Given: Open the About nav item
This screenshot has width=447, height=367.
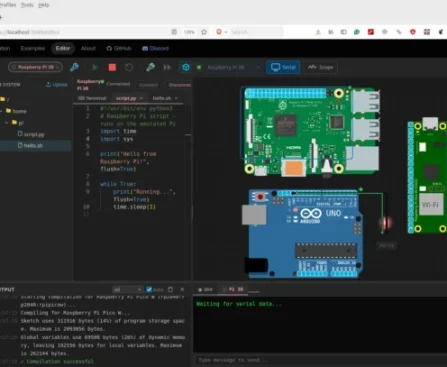Looking at the screenshot, I should (x=88, y=48).
